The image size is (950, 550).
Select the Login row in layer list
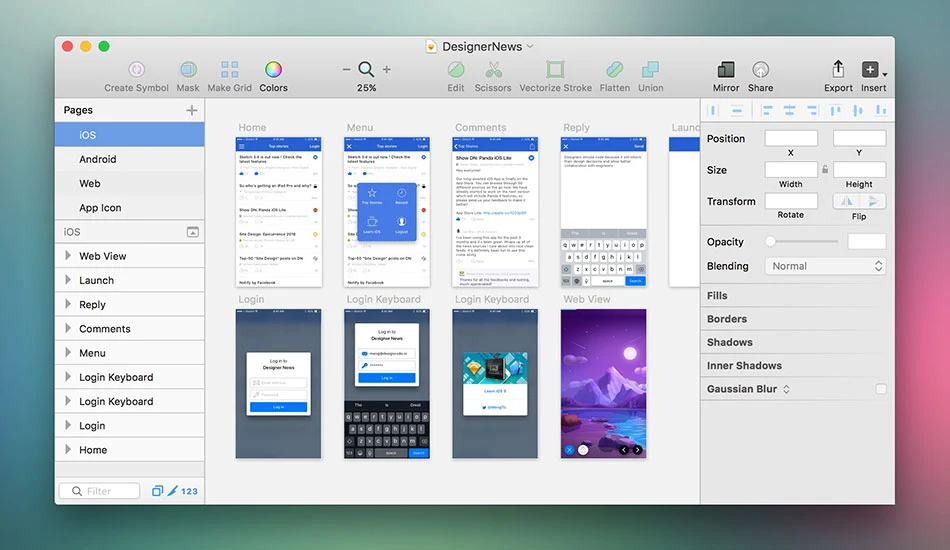[130, 425]
